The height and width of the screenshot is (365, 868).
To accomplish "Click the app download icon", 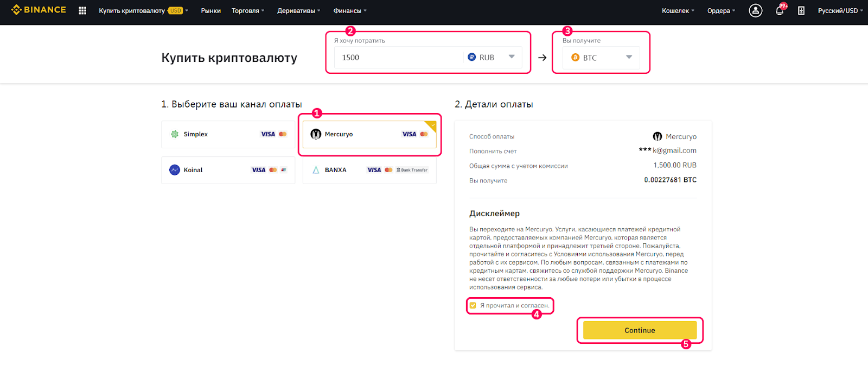I will coord(801,10).
